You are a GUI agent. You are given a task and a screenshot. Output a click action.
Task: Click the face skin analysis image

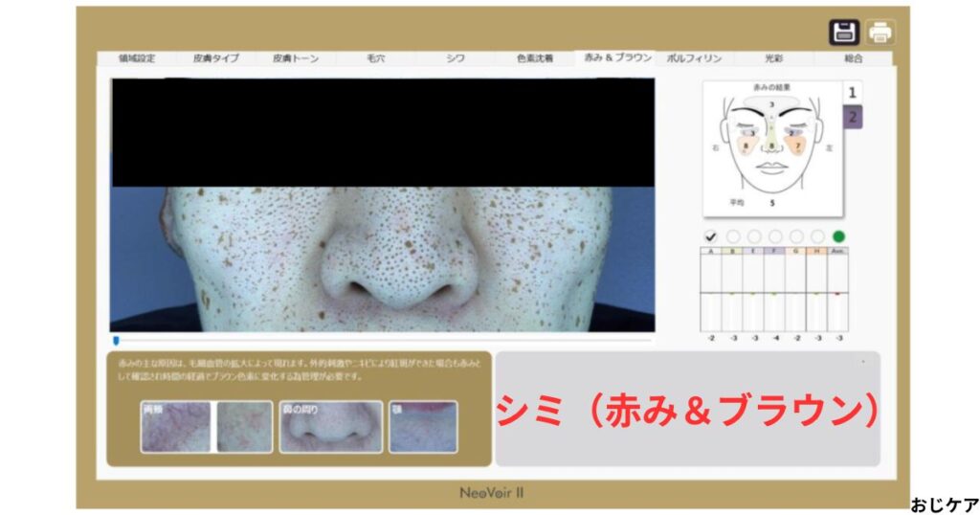(383, 205)
